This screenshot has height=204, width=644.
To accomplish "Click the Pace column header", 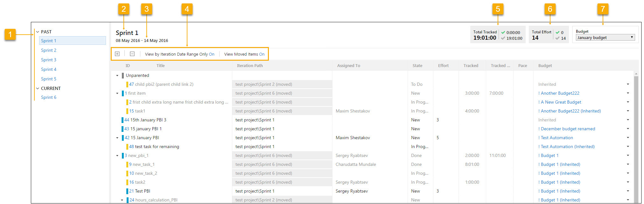I will tap(522, 66).
